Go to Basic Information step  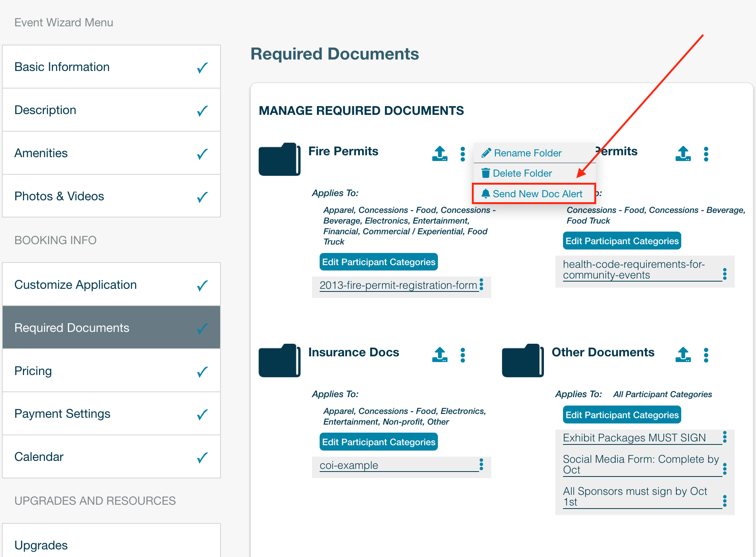click(111, 67)
